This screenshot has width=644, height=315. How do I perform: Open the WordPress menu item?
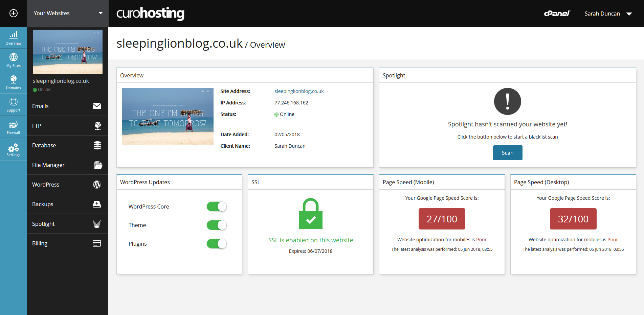68,185
